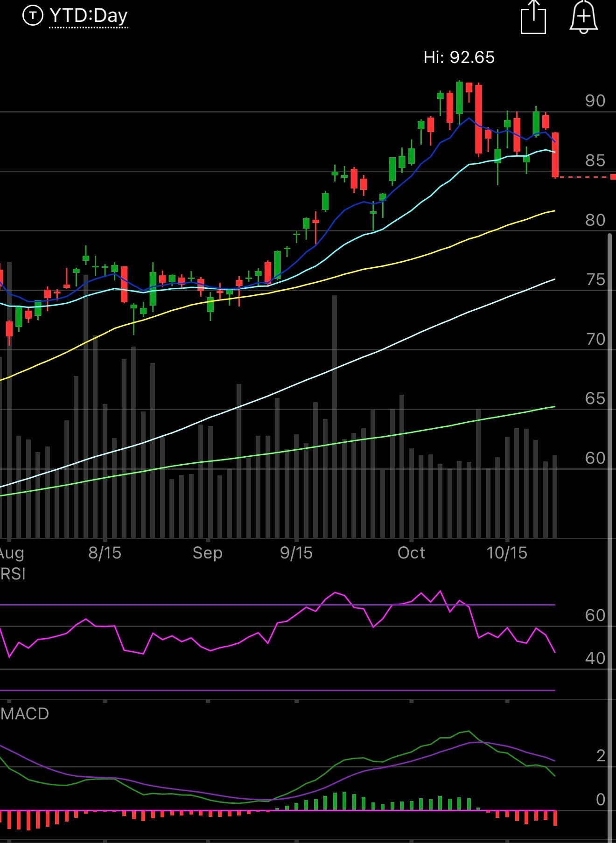The width and height of the screenshot is (616, 843).
Task: Tap the 85 price axis label
Action: [595, 160]
